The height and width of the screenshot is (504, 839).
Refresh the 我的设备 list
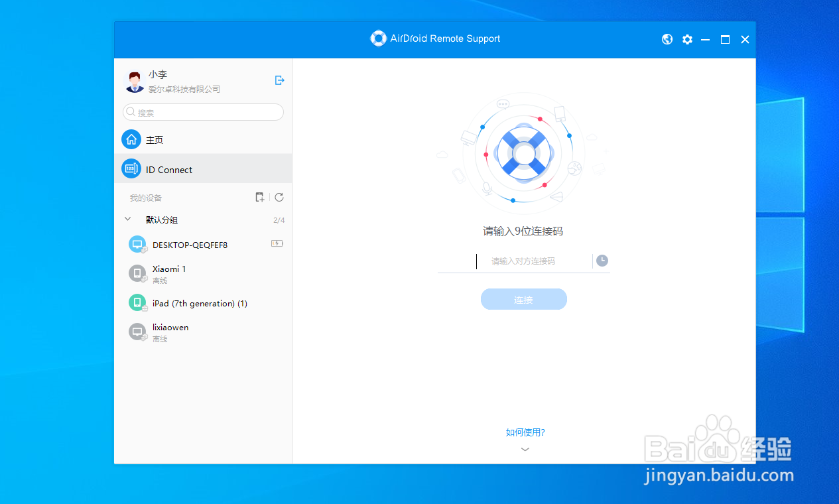pos(279,197)
